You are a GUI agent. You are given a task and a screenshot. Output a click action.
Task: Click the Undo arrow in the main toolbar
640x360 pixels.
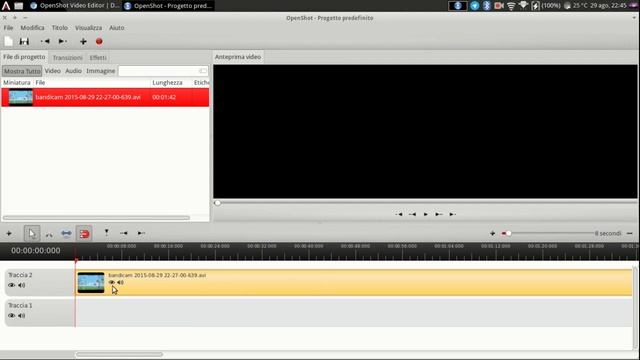(x=45, y=41)
